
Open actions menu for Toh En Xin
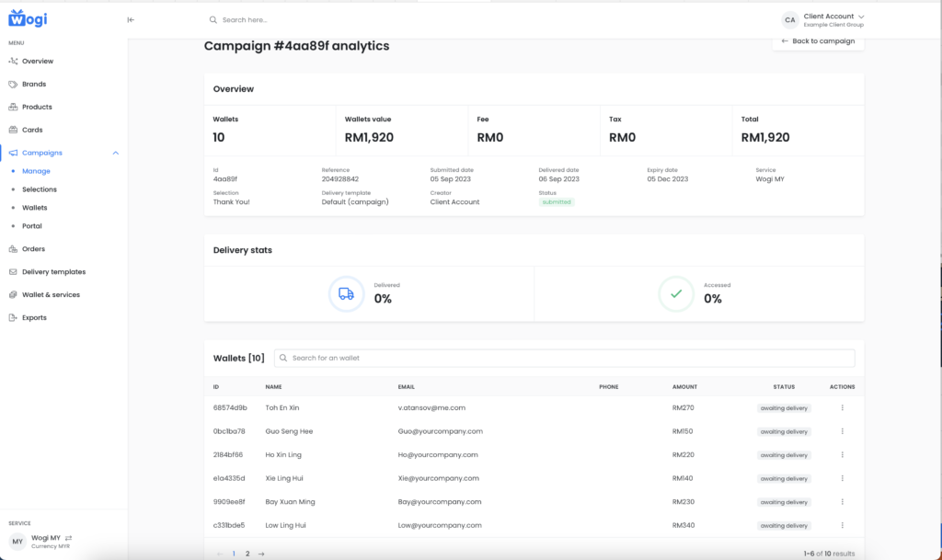pos(842,407)
